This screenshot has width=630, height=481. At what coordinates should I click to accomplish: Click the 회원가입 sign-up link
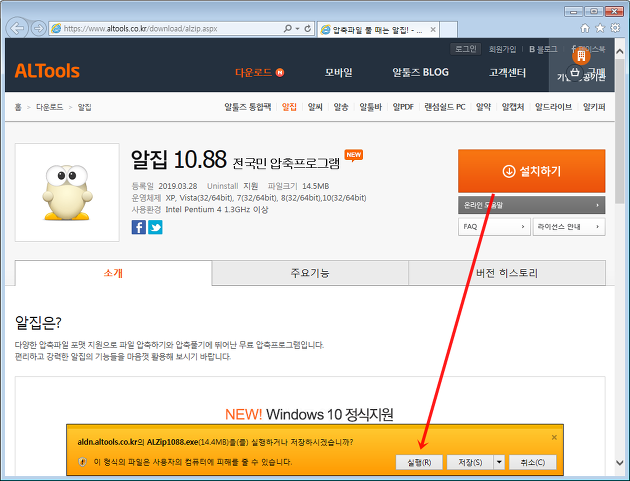503,49
